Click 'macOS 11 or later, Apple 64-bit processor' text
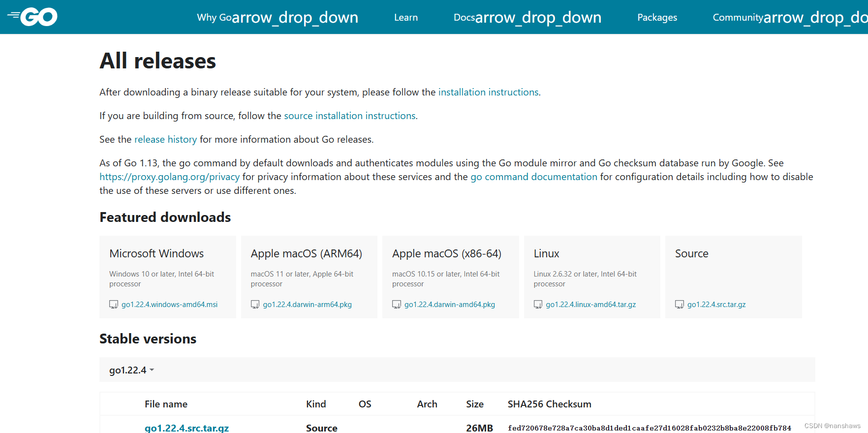 pyautogui.click(x=302, y=279)
